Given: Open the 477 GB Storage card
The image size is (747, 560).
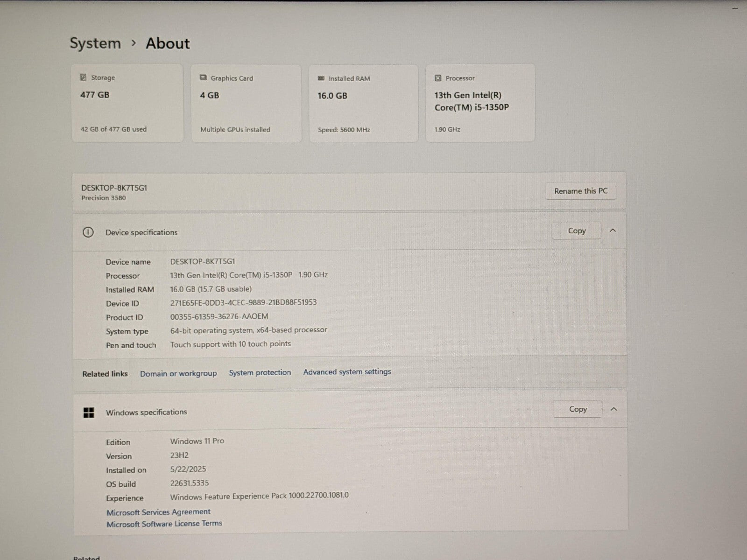Looking at the screenshot, I should (x=127, y=104).
